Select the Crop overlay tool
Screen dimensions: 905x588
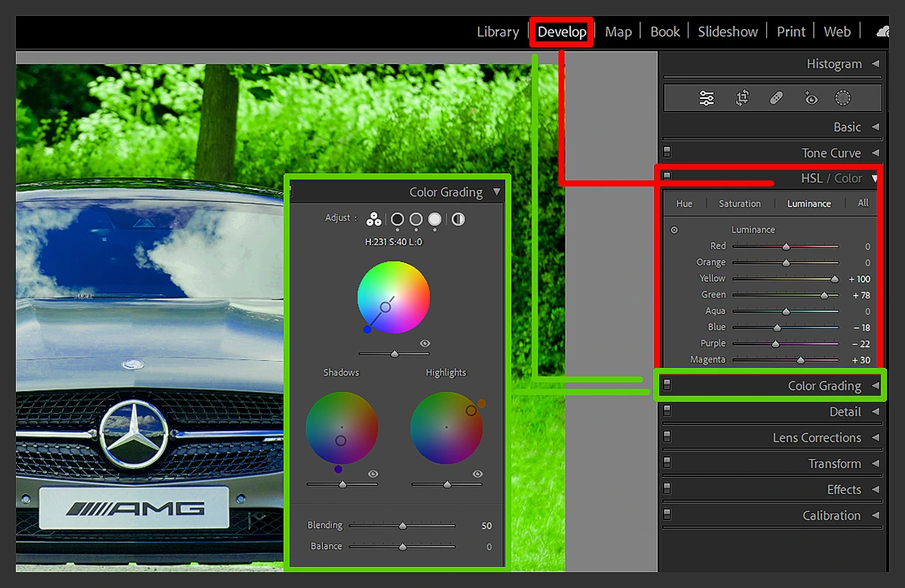pos(742,98)
